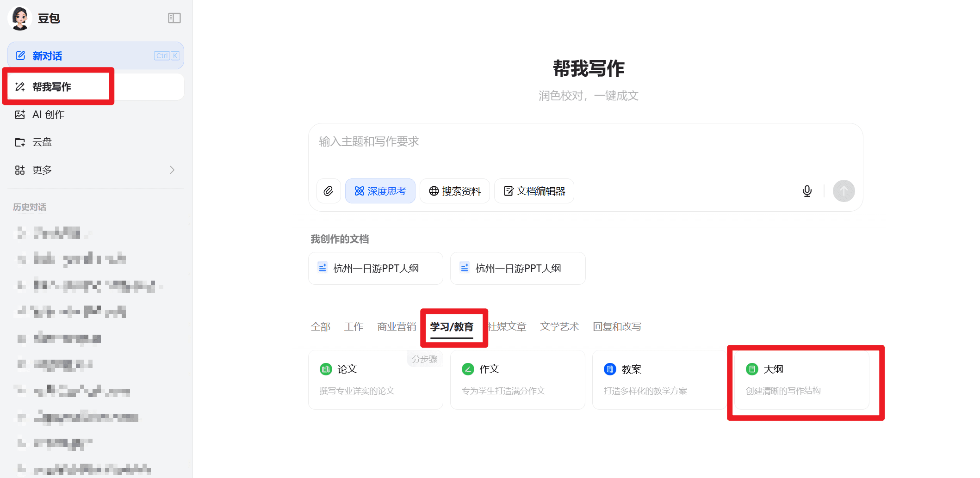The image size is (980, 478).
Task: Toggle the 搜索资料 search option
Action: click(454, 191)
